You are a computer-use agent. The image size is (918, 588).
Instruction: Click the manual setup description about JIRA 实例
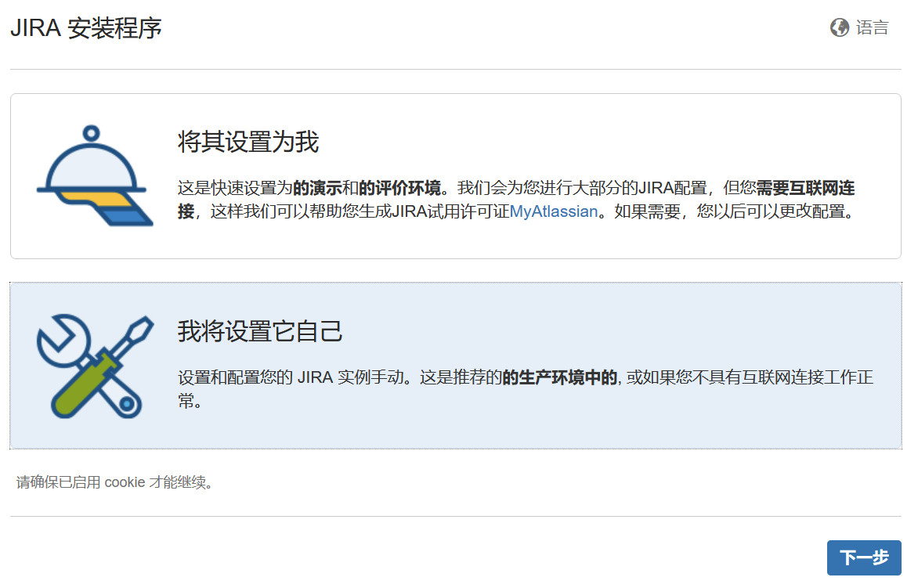click(526, 389)
